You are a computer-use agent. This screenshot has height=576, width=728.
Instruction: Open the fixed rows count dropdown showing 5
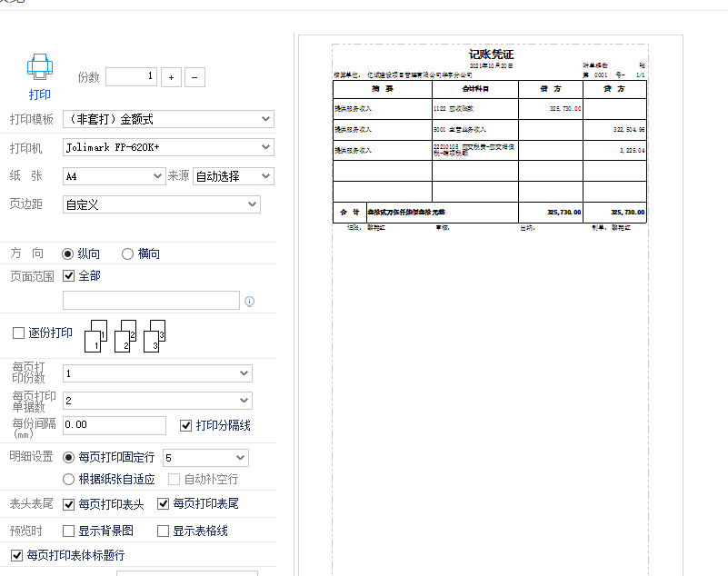tap(205, 458)
